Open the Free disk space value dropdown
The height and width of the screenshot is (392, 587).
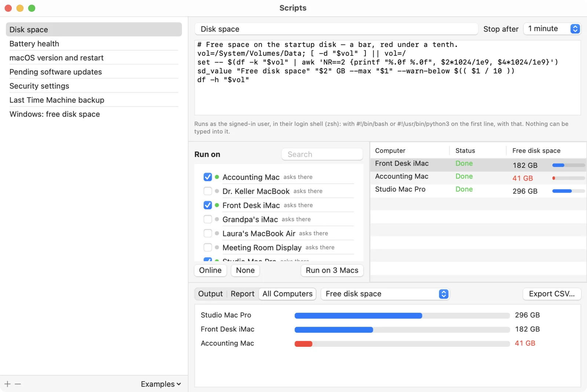coord(385,294)
